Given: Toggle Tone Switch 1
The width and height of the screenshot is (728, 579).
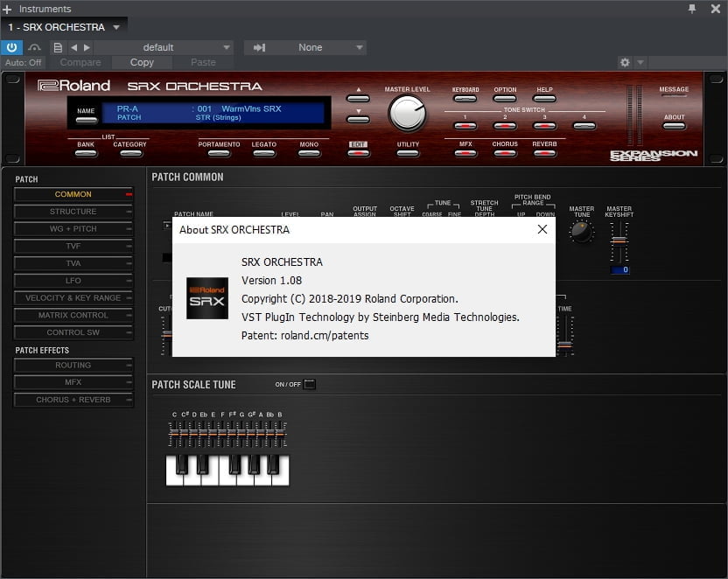Looking at the screenshot, I should click(x=465, y=126).
